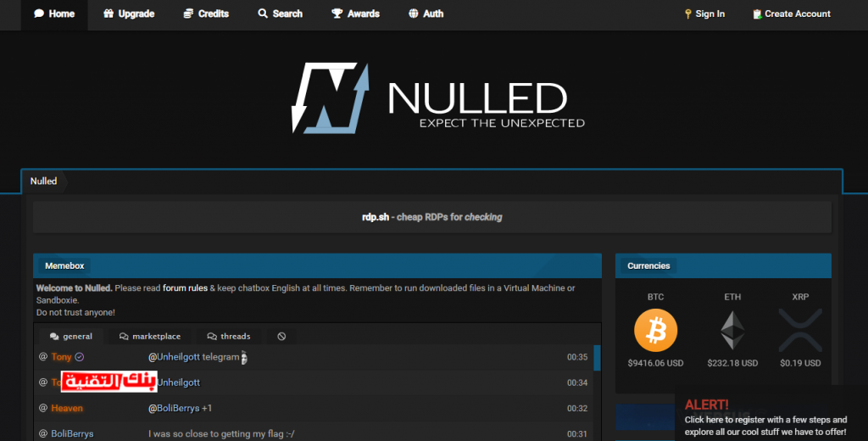Click the Bitcoin BTC icon

point(655,330)
